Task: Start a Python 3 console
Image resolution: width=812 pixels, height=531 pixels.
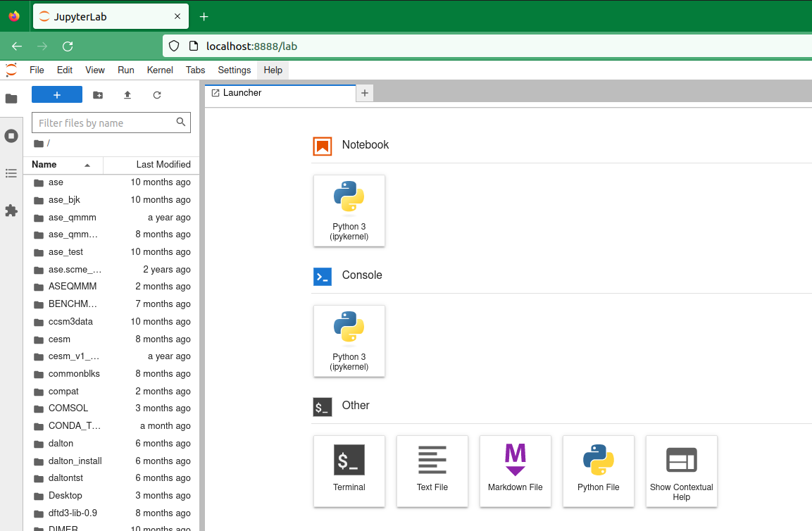Action: coord(349,341)
